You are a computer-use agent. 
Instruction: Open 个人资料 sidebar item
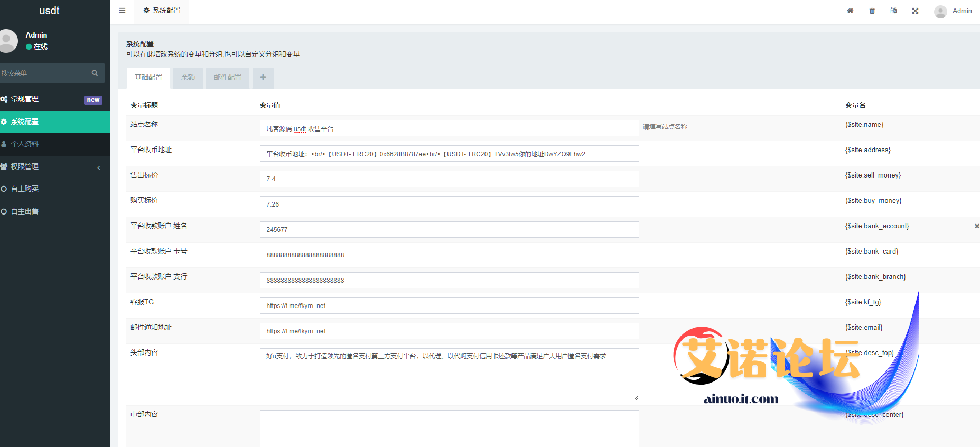55,144
